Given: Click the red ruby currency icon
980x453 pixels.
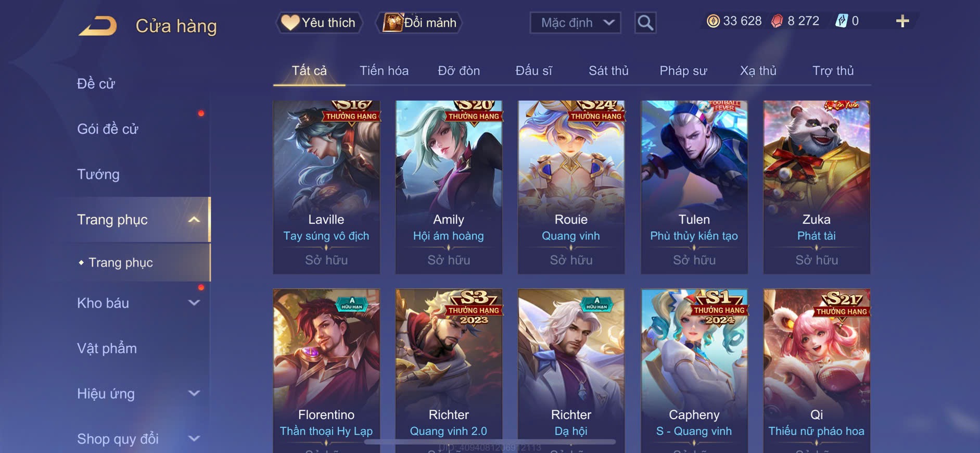Looking at the screenshot, I should point(777,21).
